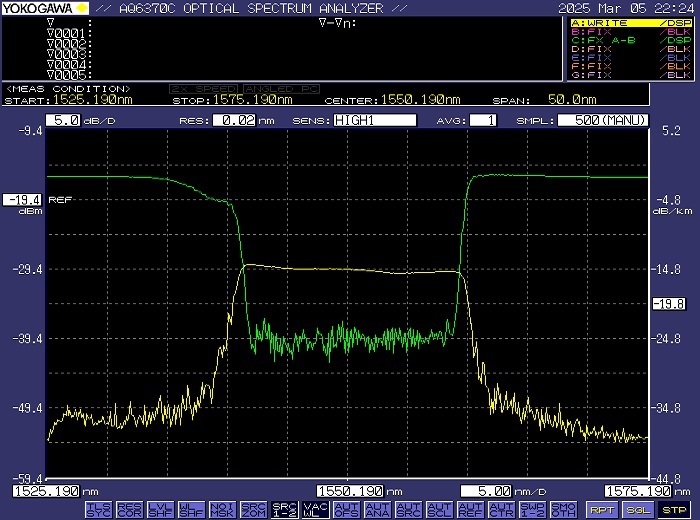
Task: Click the SRC ZOM indicator
Action: point(254,509)
